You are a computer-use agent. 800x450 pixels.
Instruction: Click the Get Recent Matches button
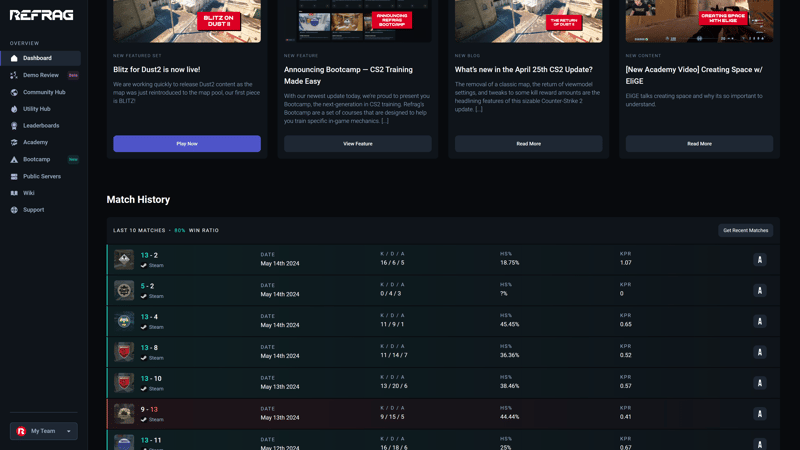[745, 230]
